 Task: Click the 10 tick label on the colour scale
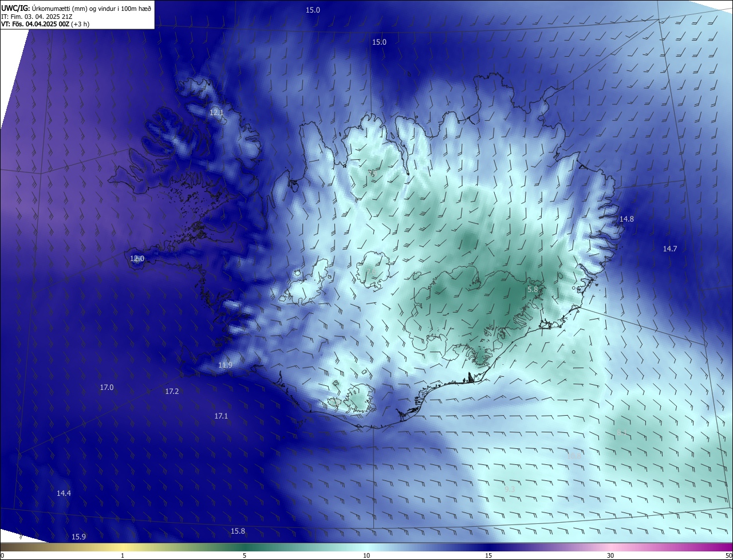click(366, 556)
